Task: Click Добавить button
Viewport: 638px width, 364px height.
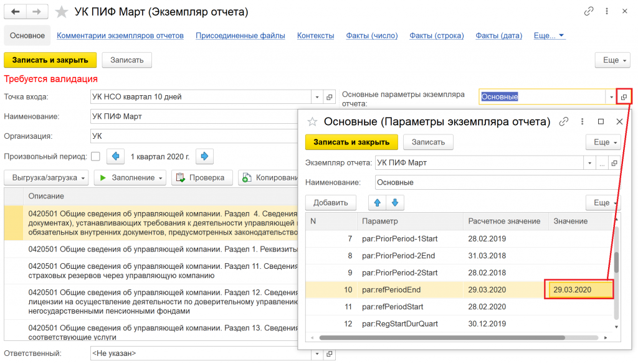Action: [330, 203]
